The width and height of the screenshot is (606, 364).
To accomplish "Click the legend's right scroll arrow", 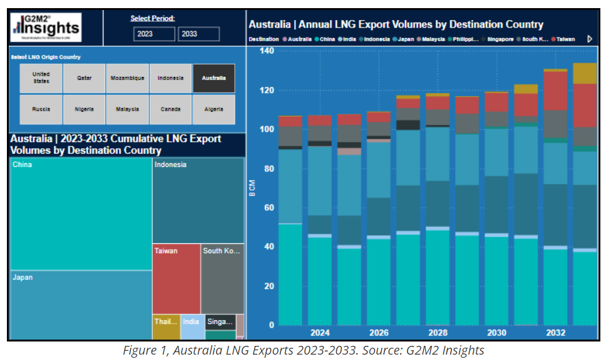I will pos(589,39).
